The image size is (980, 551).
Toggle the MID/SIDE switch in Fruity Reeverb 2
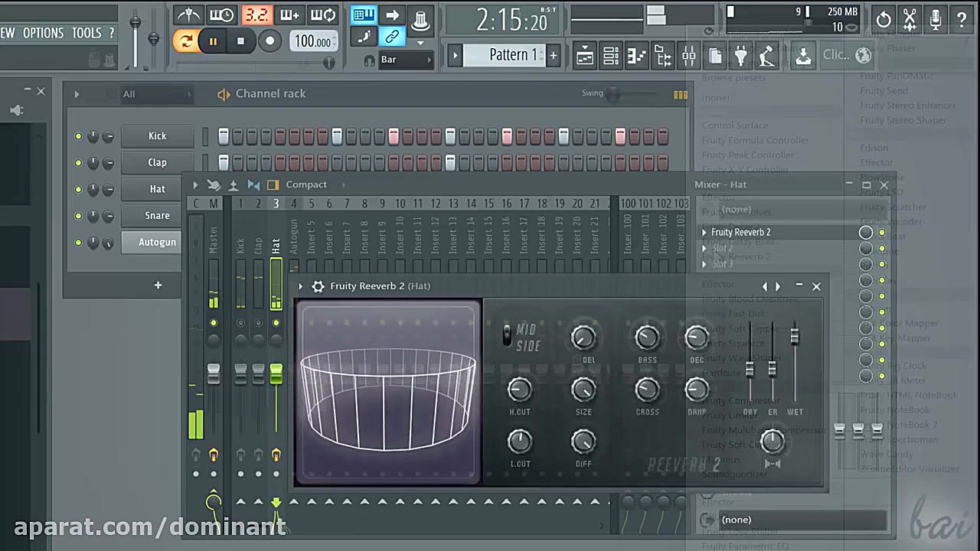507,334
